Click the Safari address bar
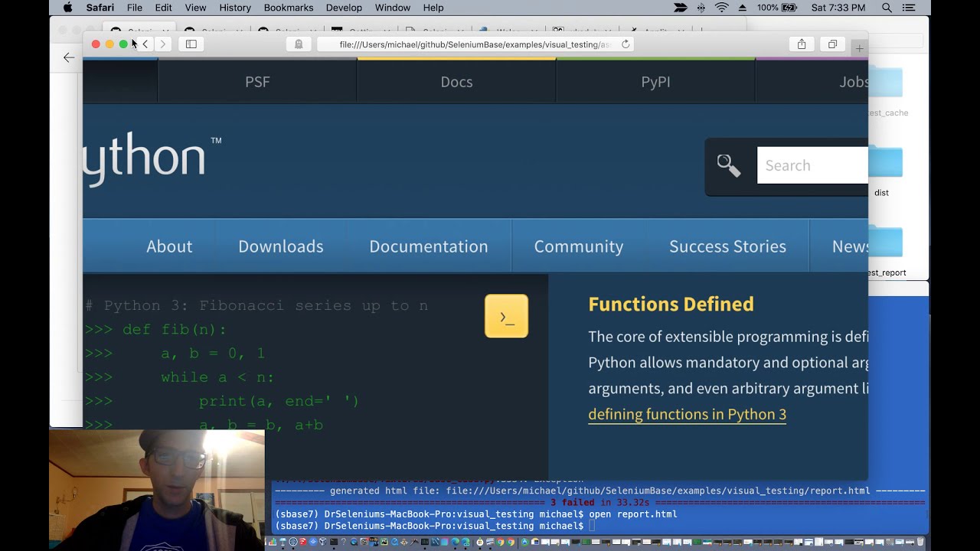980x551 pixels. [x=475, y=44]
